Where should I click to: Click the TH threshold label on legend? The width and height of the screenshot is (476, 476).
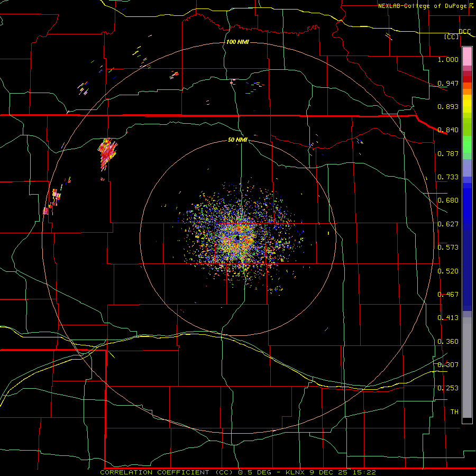(x=454, y=412)
